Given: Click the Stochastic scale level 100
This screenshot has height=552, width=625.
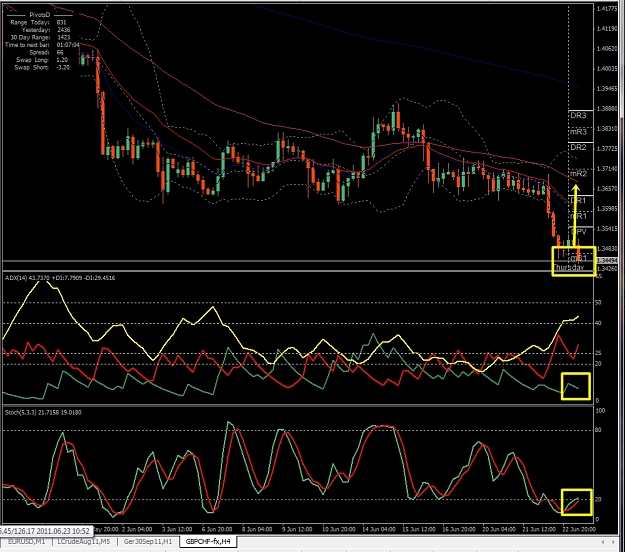Looking at the screenshot, I should [x=600, y=411].
